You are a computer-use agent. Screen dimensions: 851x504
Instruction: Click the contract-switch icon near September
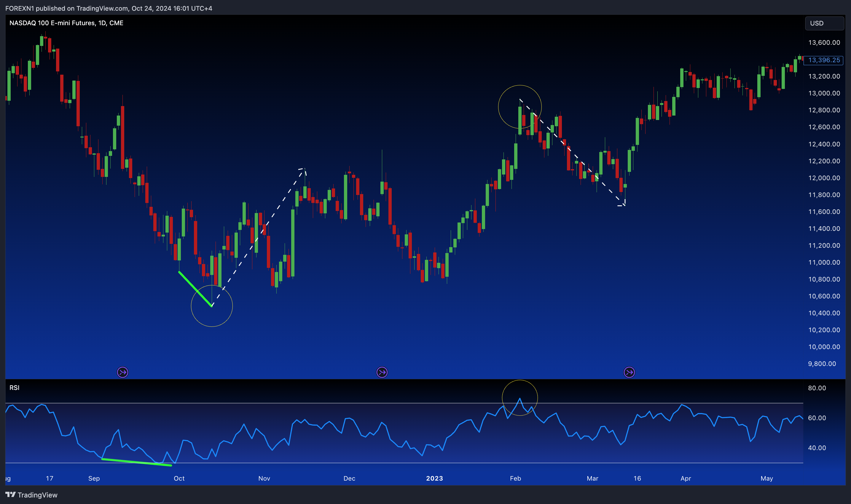[x=123, y=372]
